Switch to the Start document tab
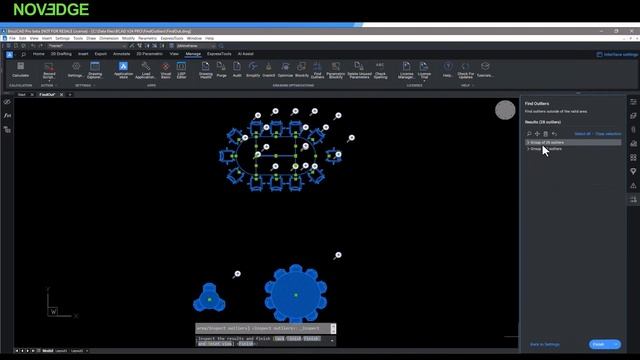The image size is (640, 360). click(x=22, y=95)
